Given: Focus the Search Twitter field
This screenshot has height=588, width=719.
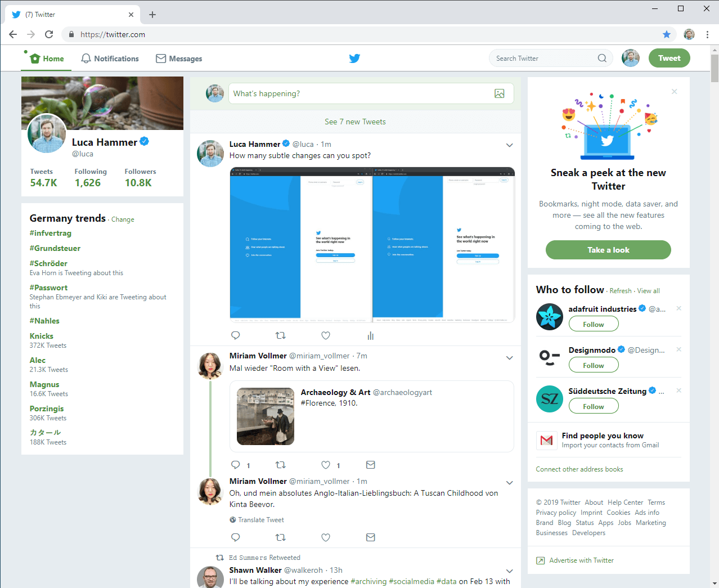Looking at the screenshot, I should click(x=551, y=58).
